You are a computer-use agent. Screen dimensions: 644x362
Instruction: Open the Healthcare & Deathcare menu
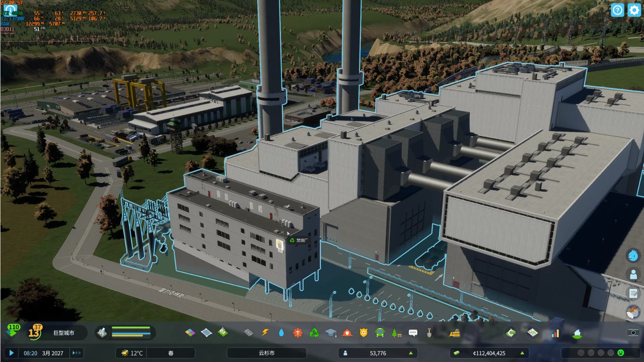pos(298,333)
